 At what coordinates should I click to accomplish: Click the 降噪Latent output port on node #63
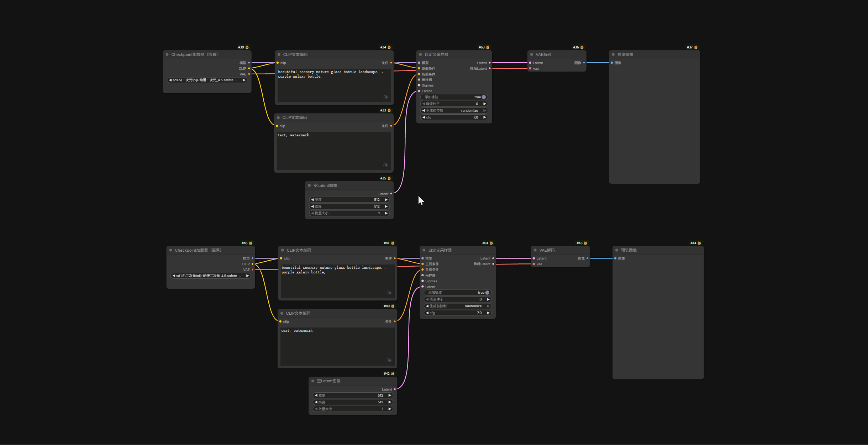[490, 68]
